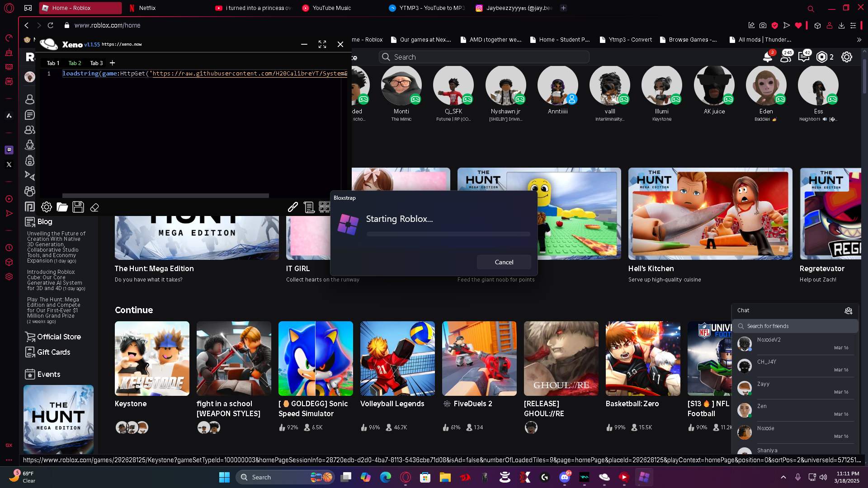
Task: Open the Browse Games bookmark
Action: pos(688,40)
